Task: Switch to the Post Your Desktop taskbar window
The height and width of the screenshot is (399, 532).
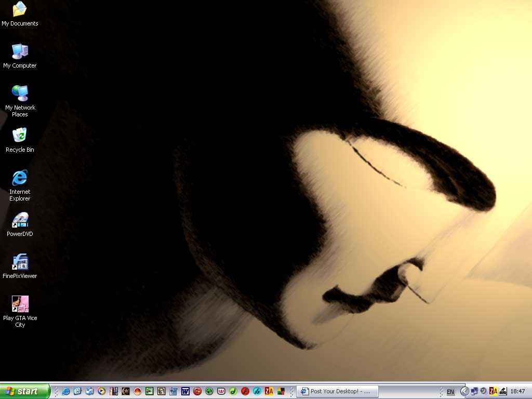Action: 338,392
